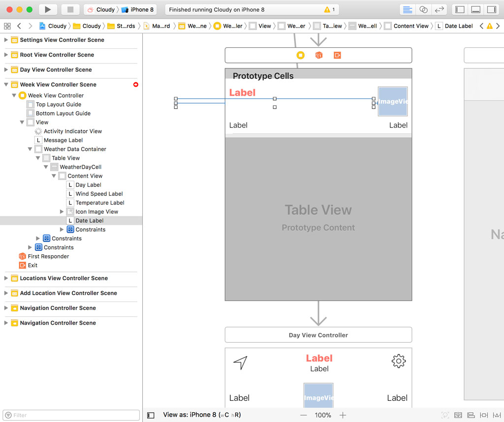Viewport: 504px width, 422px height.
Task: Toggle the Navigator panel visibility
Action: (460, 9)
